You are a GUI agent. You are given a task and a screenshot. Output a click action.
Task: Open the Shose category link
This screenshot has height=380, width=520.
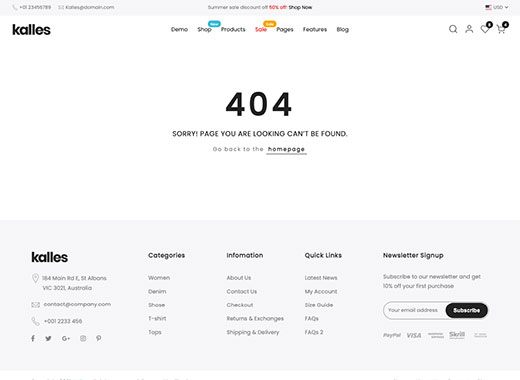tap(156, 305)
